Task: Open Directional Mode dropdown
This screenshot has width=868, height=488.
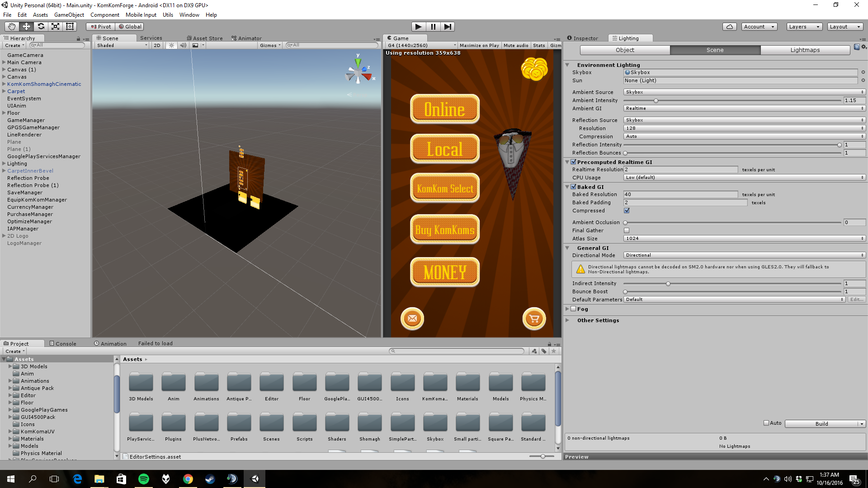Action: tap(745, 255)
